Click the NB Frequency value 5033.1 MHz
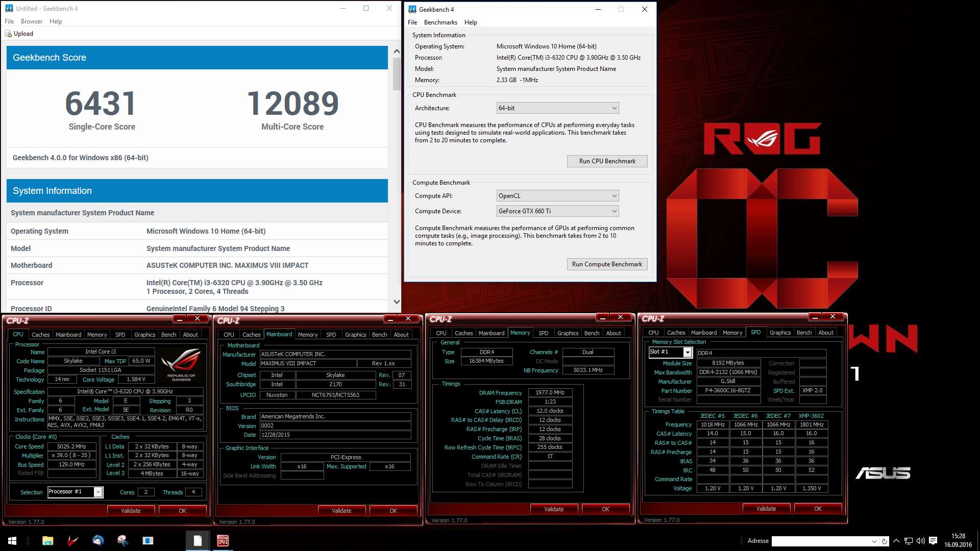 click(588, 370)
